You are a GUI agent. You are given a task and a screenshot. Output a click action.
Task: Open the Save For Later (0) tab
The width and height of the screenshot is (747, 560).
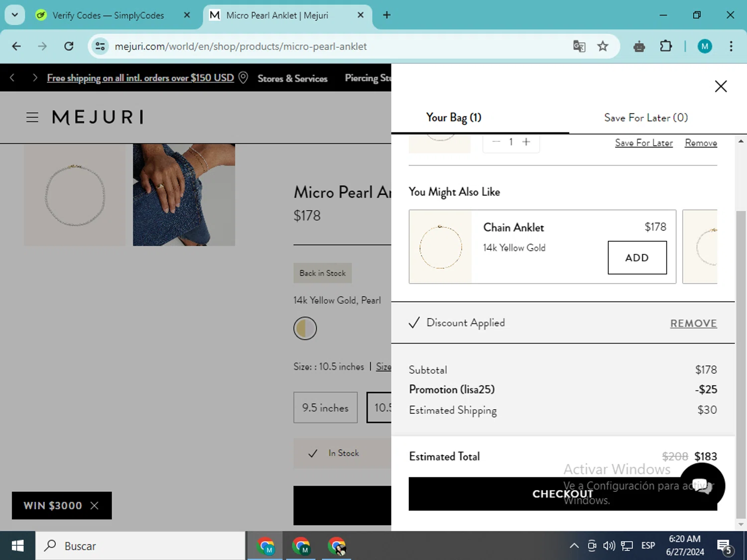[x=646, y=117]
